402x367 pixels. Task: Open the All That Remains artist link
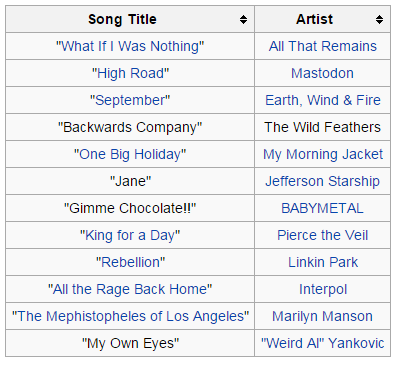(323, 46)
